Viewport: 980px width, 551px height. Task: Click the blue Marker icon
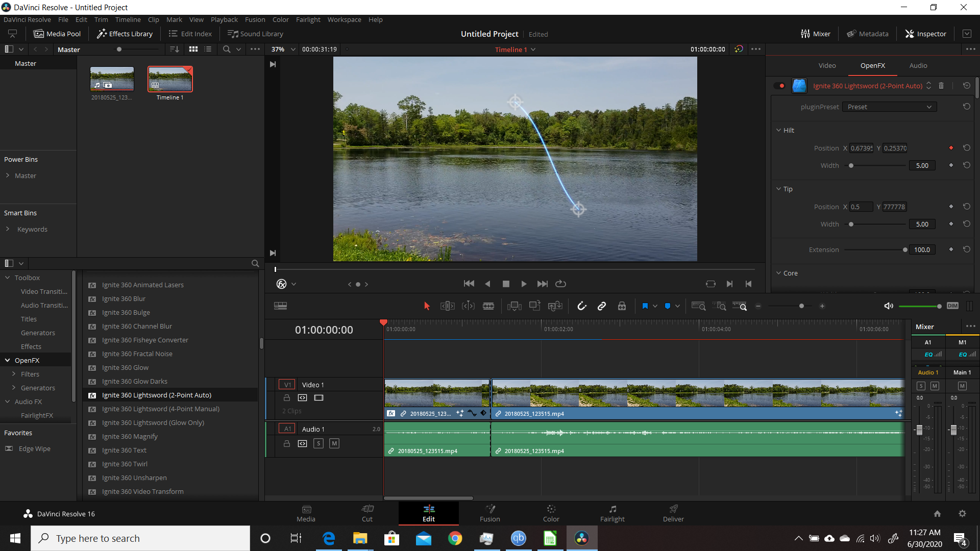[668, 306]
